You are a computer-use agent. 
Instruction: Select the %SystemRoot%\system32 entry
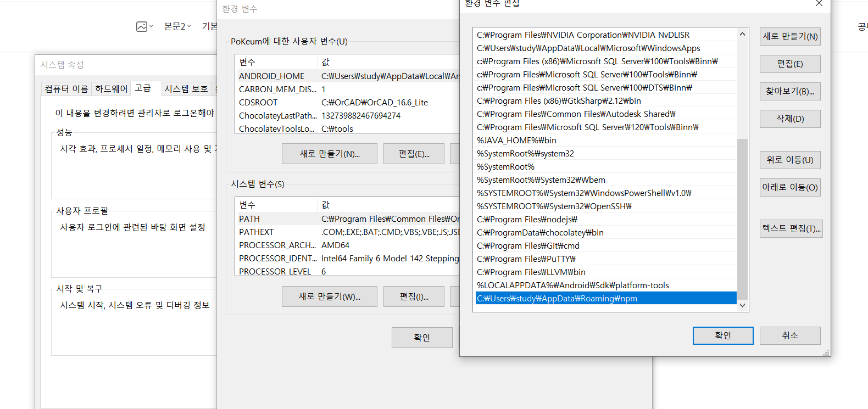tap(605, 153)
